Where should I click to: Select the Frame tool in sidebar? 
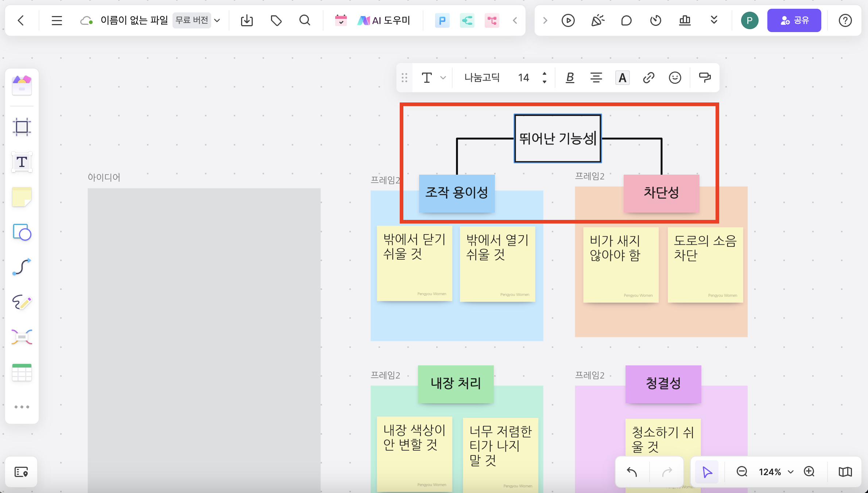[x=22, y=127]
